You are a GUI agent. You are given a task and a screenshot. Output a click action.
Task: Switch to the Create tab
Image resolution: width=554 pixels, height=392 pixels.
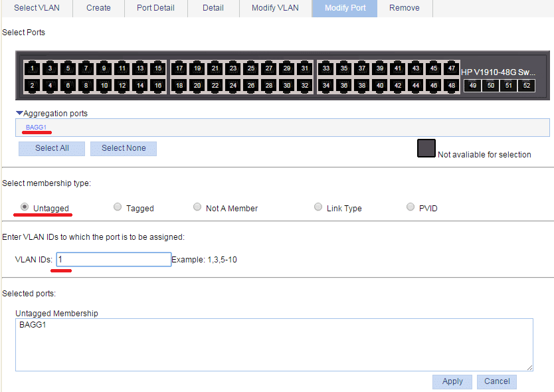coord(98,8)
